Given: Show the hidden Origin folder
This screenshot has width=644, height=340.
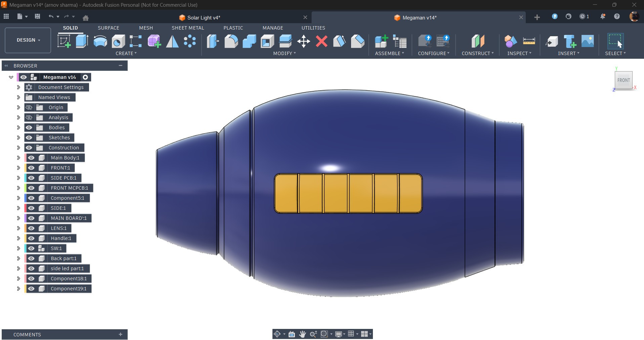Looking at the screenshot, I should [x=29, y=107].
